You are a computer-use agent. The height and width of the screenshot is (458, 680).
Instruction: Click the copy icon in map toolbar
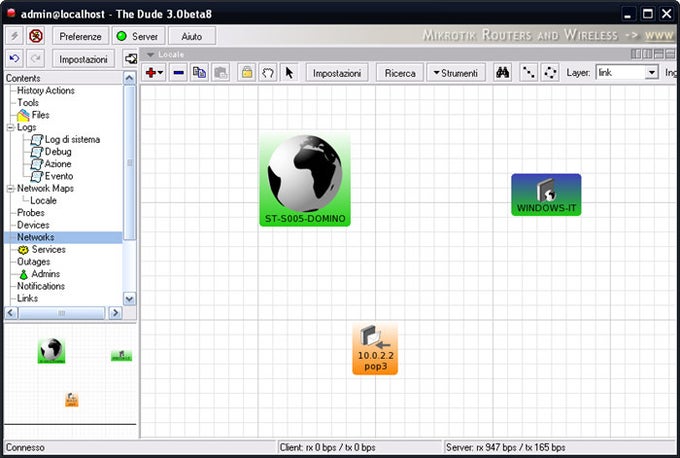(199, 73)
